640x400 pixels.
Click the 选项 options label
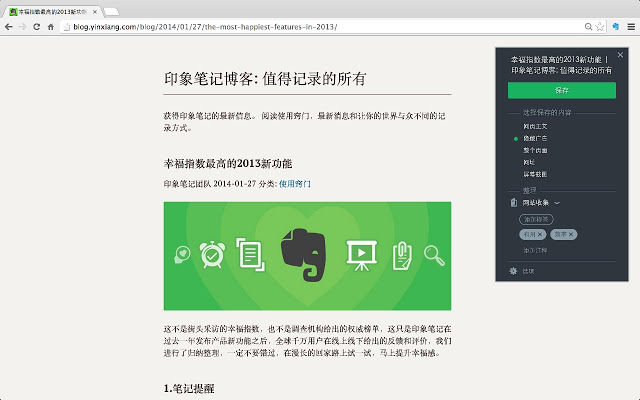[x=528, y=271]
